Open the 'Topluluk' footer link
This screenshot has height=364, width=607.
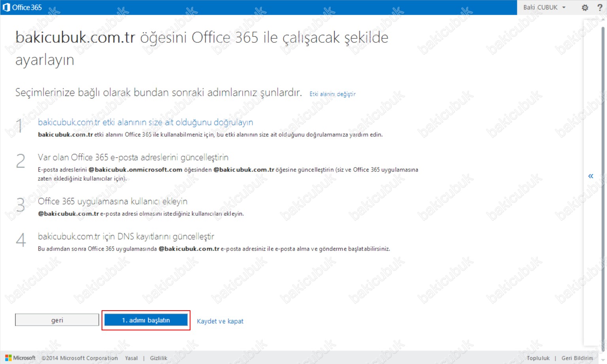click(538, 358)
